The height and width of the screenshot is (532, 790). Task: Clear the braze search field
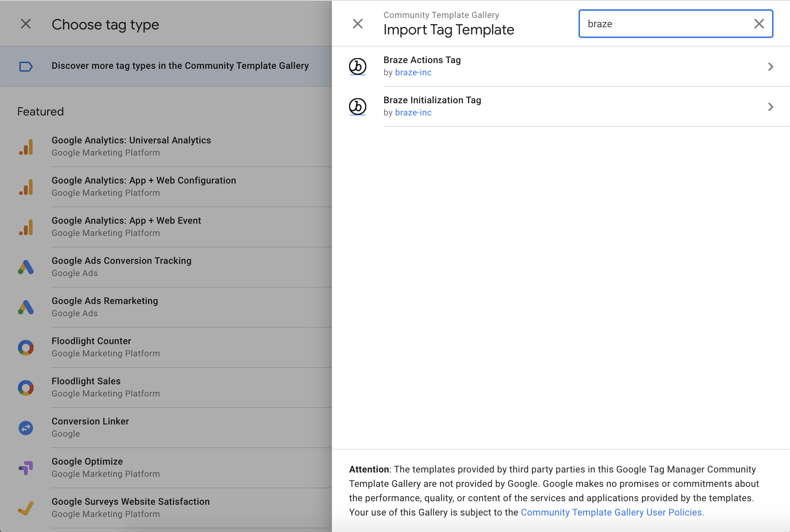pyautogui.click(x=759, y=24)
